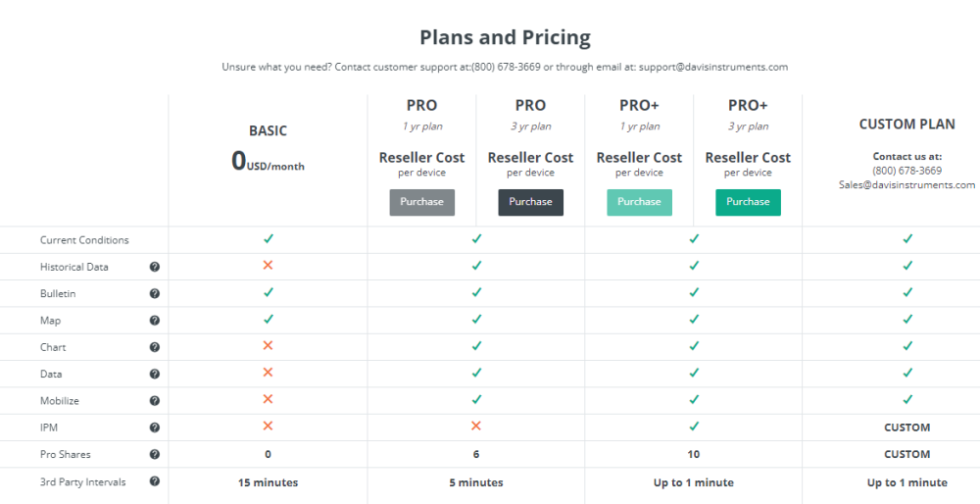
Task: Purchase the PRO 1 yr plan
Action: coord(422,202)
